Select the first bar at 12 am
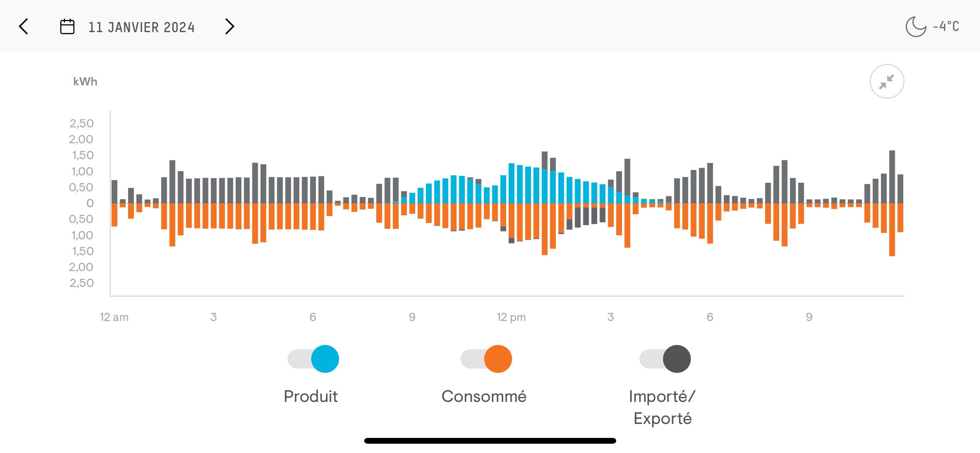 pos(115,192)
